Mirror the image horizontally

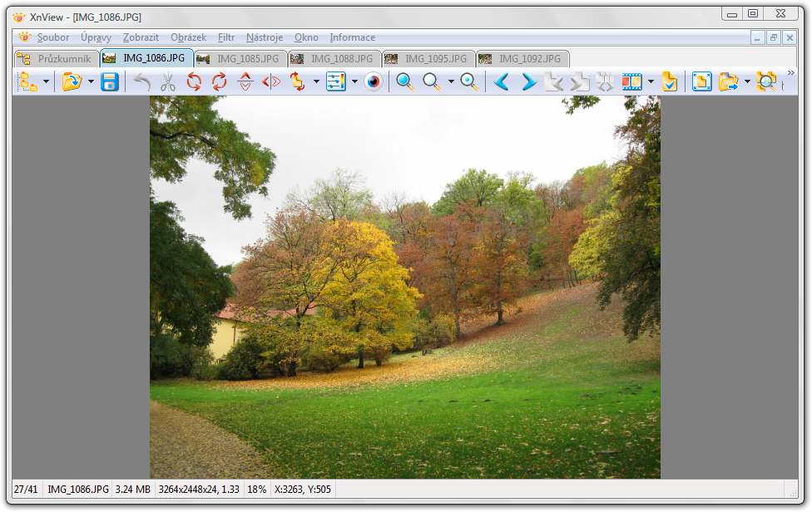point(271,81)
